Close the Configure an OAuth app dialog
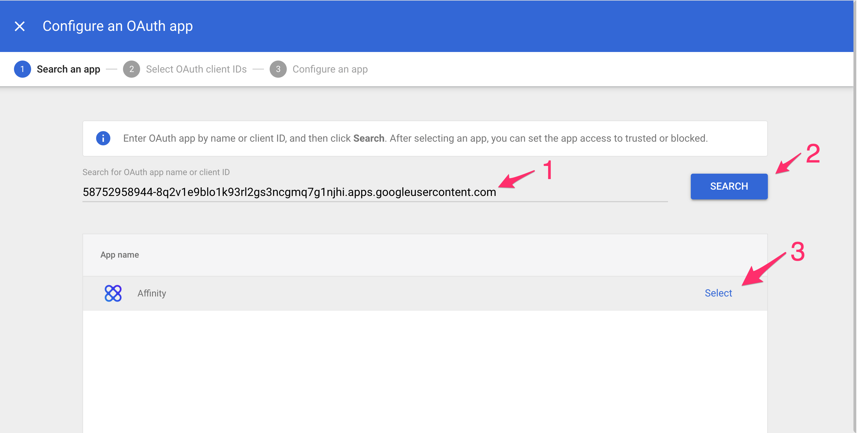The image size is (868, 433). 19,26
